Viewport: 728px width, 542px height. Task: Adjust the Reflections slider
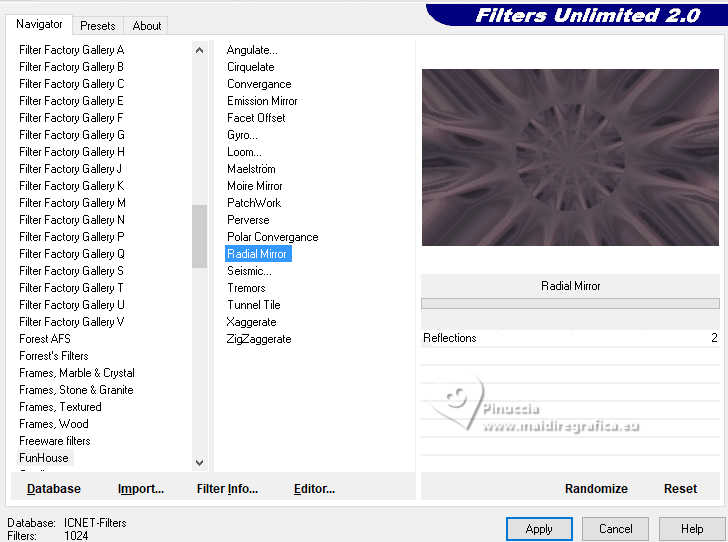coord(571,338)
